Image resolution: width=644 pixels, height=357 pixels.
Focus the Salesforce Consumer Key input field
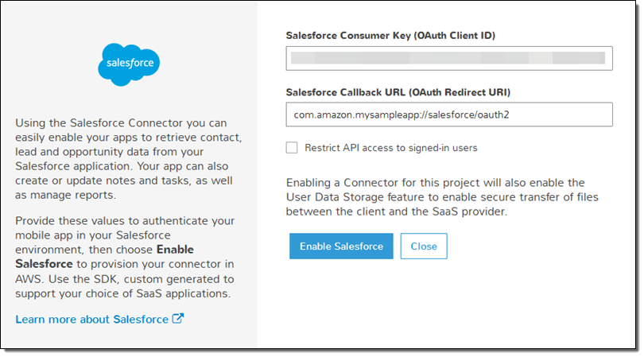point(449,59)
